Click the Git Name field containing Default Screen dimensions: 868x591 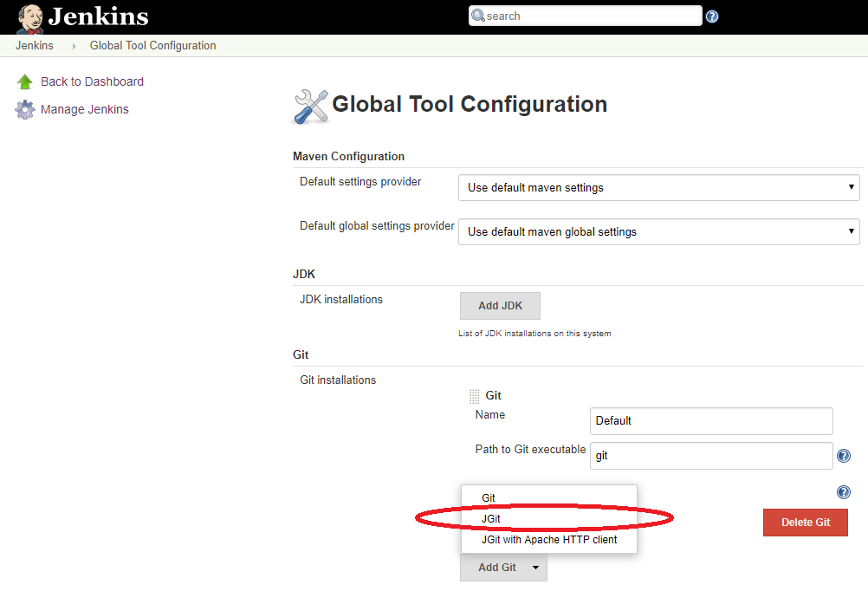pos(711,421)
